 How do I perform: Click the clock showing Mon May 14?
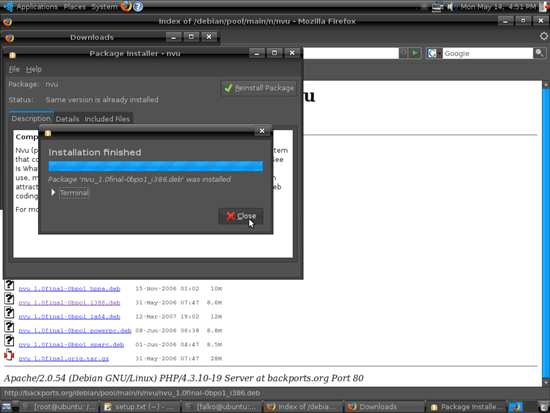498,7
